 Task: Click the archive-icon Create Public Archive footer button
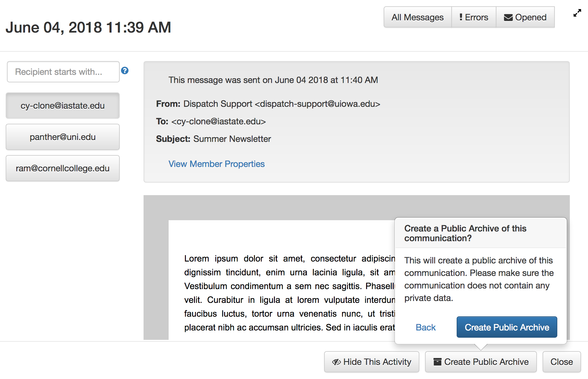coord(480,362)
